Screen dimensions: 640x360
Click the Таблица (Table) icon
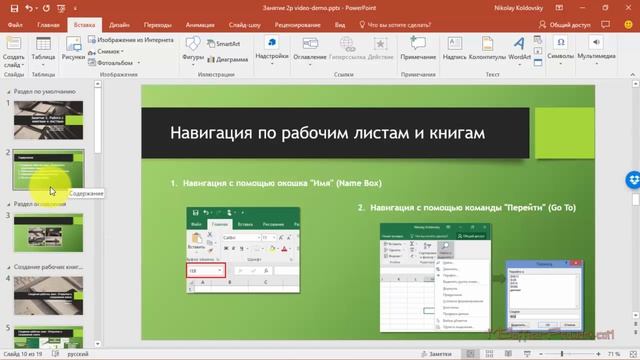43,44
